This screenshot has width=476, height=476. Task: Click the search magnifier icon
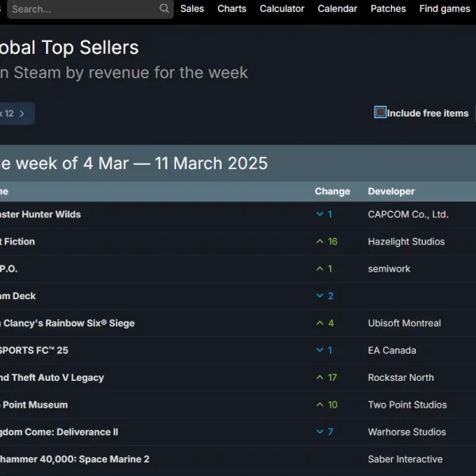pyautogui.click(x=164, y=9)
